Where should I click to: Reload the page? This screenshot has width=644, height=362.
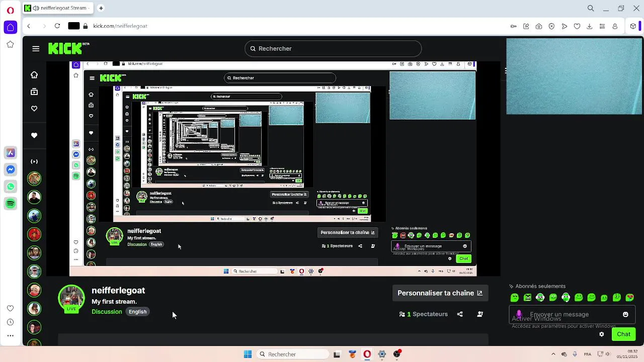click(57, 26)
